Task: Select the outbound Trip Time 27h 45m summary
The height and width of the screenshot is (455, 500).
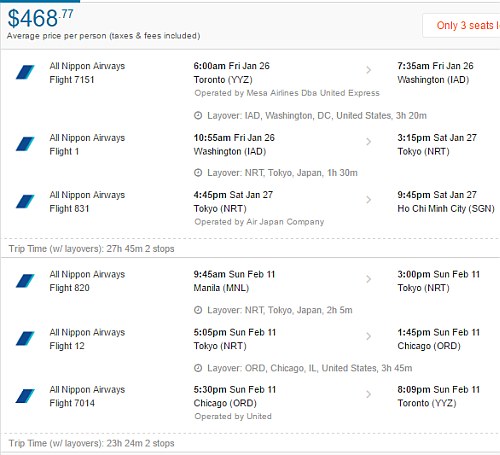Action: point(91,249)
